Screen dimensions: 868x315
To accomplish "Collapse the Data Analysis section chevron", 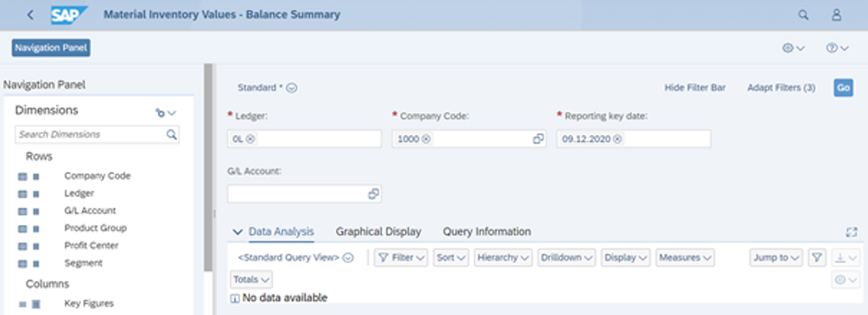I will (x=237, y=232).
